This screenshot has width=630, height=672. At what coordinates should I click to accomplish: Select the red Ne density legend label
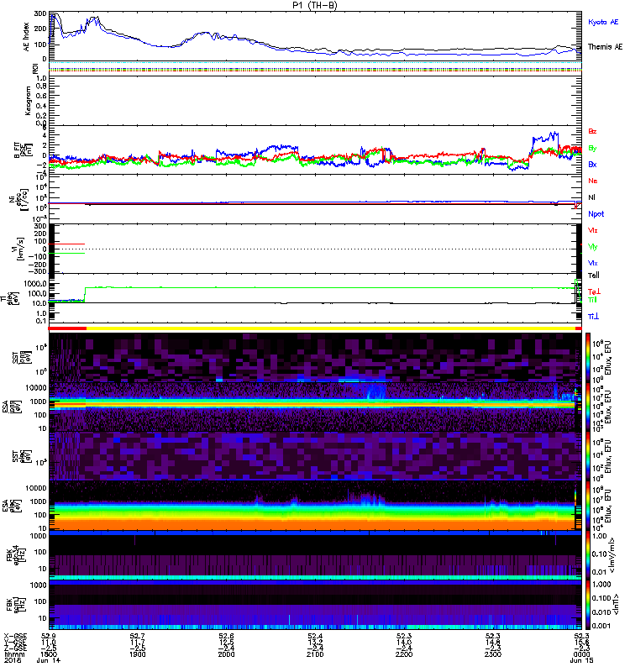pos(593,181)
